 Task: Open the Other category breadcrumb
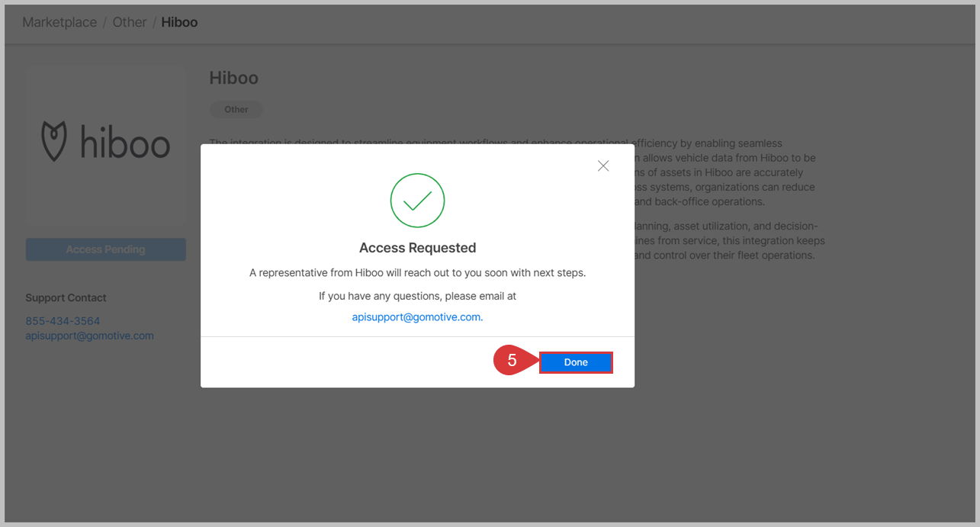point(130,22)
